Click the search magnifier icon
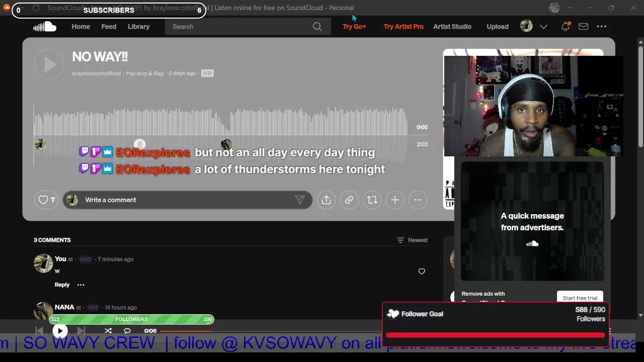644x362 pixels. pos(317,27)
